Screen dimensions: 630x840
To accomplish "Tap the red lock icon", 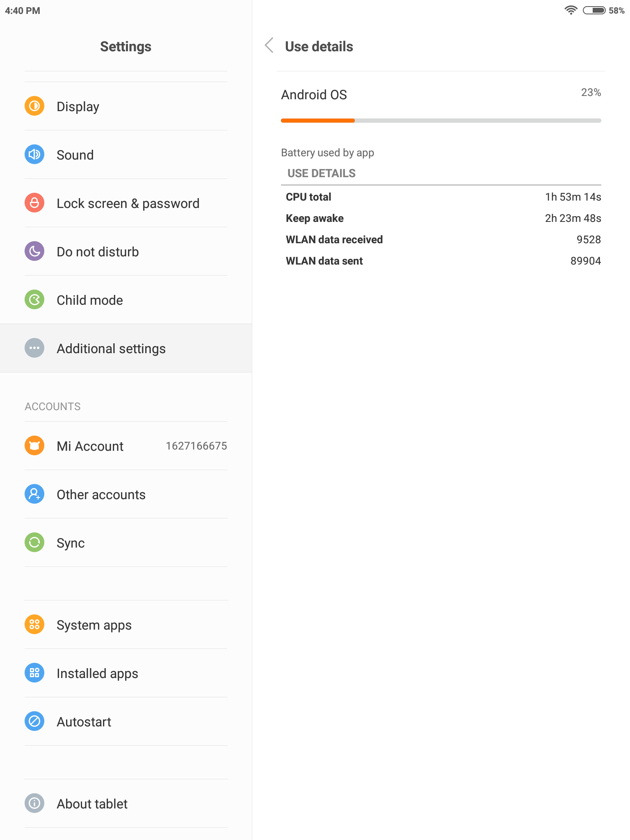I will [x=34, y=203].
